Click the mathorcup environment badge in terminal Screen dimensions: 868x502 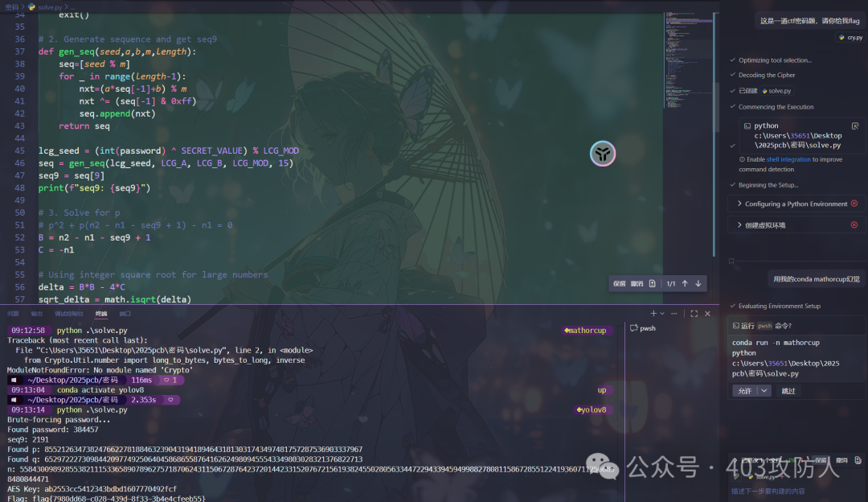586,331
